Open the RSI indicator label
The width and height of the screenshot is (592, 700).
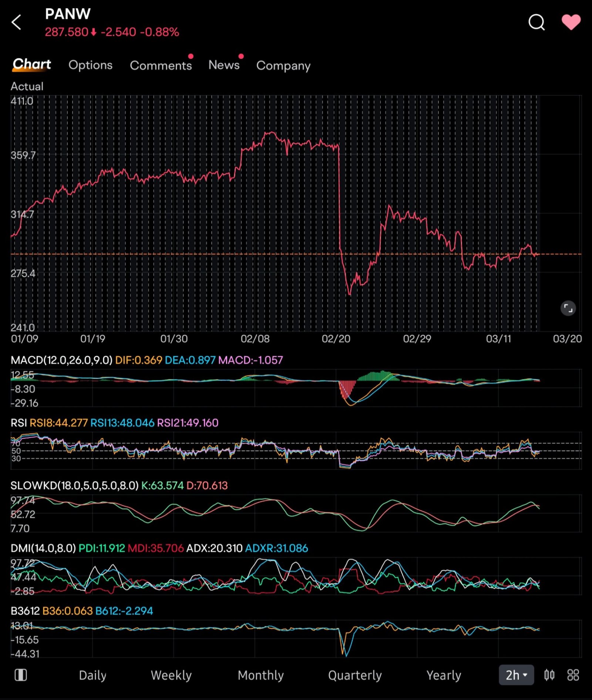click(19, 423)
